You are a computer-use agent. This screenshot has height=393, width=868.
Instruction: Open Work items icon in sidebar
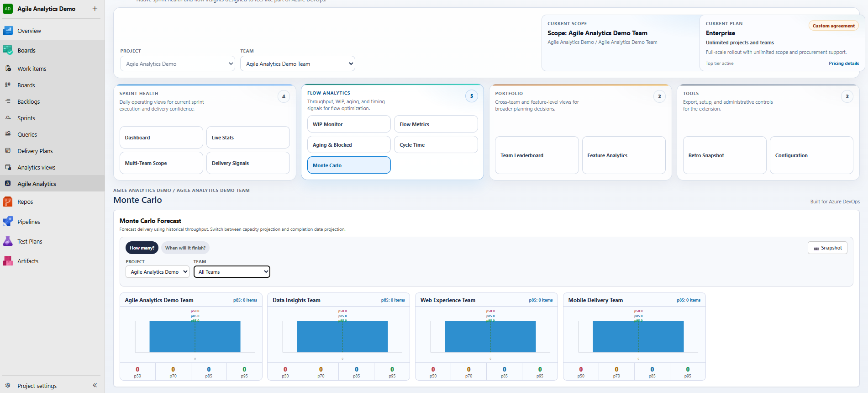[8, 69]
